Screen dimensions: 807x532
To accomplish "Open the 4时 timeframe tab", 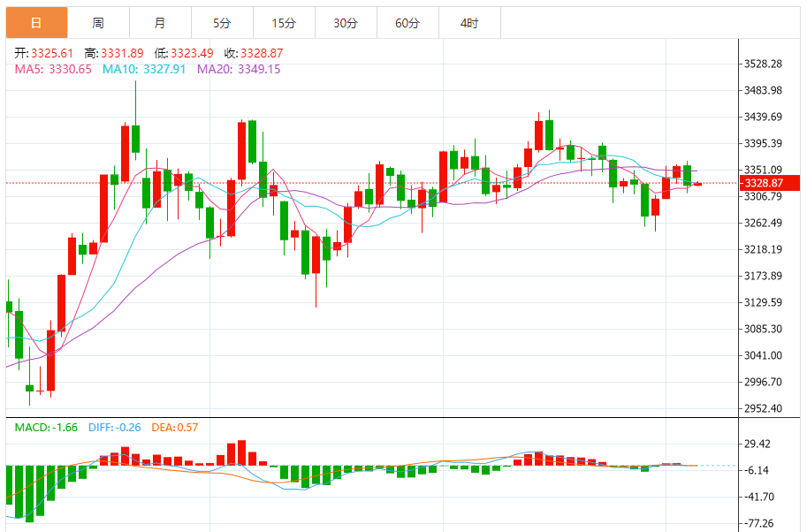I will click(x=468, y=23).
